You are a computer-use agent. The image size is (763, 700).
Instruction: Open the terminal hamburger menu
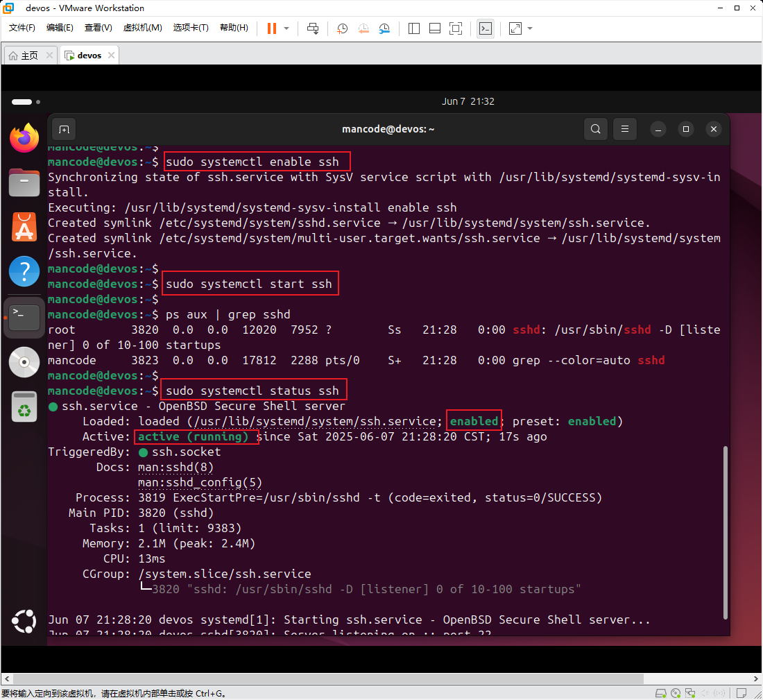625,129
